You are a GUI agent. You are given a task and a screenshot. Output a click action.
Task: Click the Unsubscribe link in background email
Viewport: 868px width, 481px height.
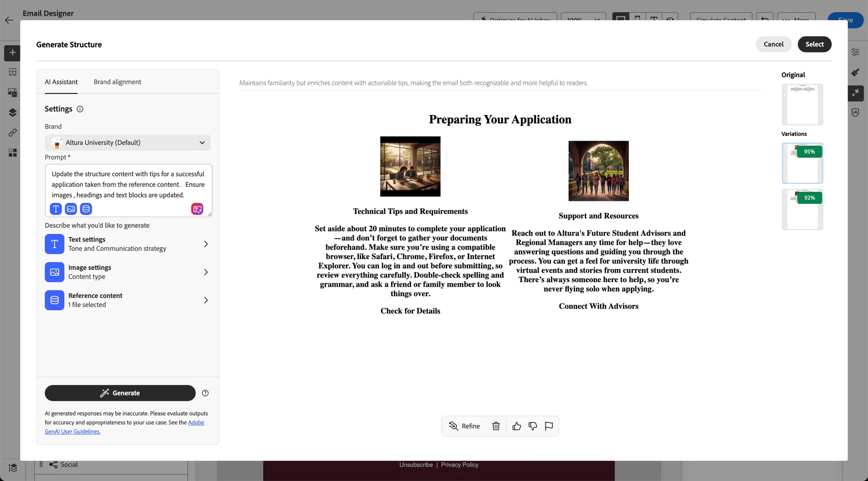[416, 465]
